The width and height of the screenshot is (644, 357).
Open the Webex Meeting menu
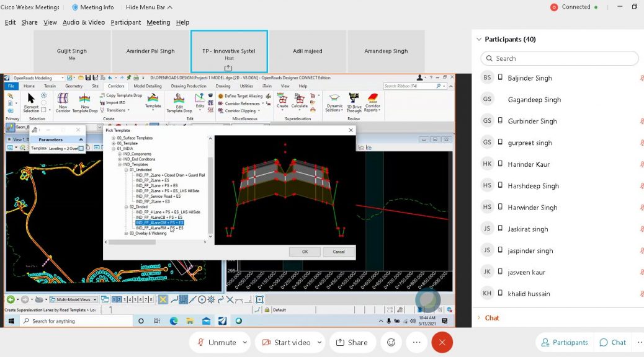[x=158, y=22]
